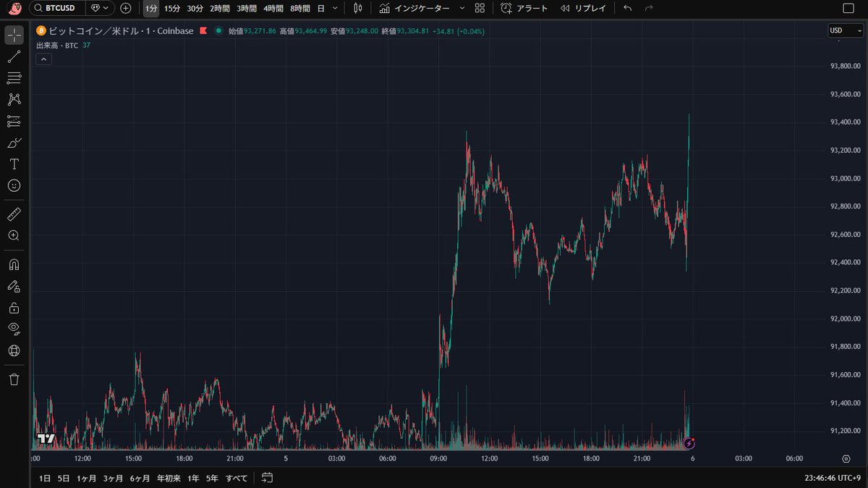This screenshot has height=488, width=868.
Task: Open the emoji and icons tool
Action: (x=14, y=185)
